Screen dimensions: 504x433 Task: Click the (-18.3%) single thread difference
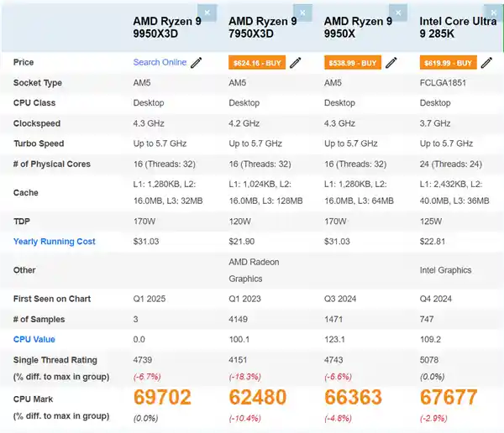point(245,377)
